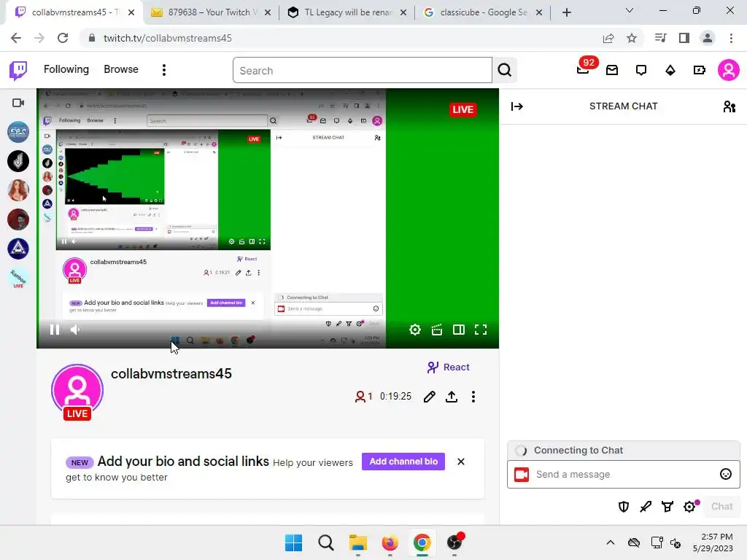Mute the stream volume speaker
Viewport: 747px width, 560px height.
(75, 330)
